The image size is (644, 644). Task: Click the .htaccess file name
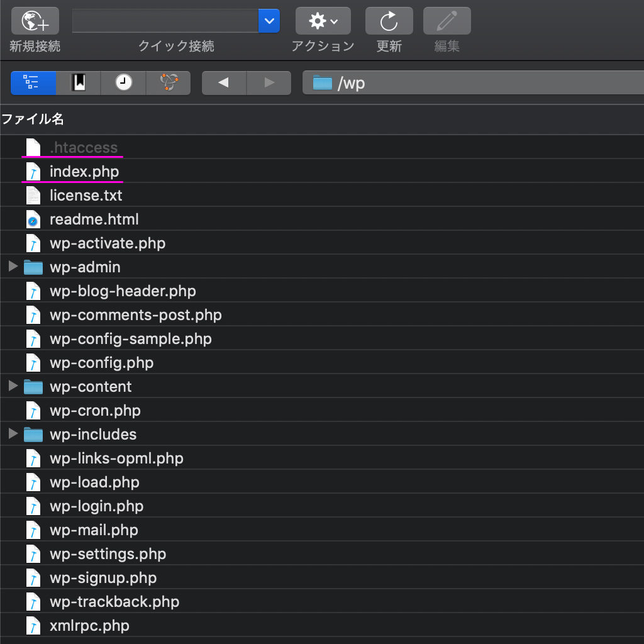84,147
